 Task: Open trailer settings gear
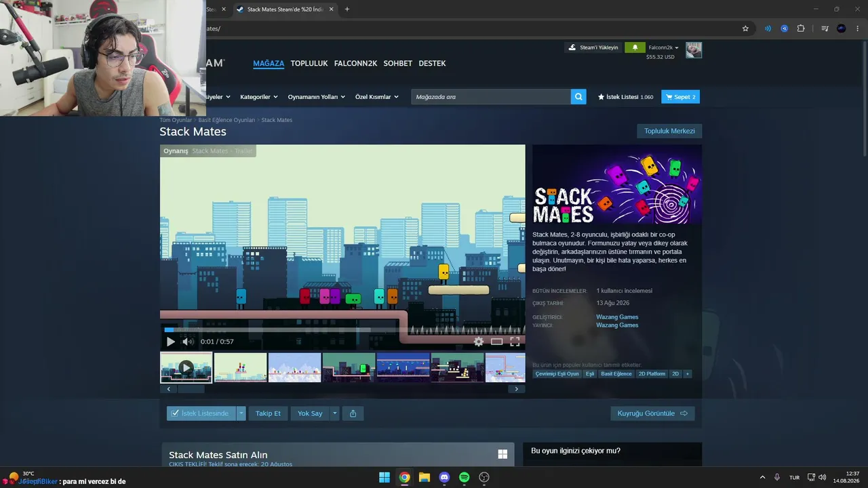pos(479,342)
